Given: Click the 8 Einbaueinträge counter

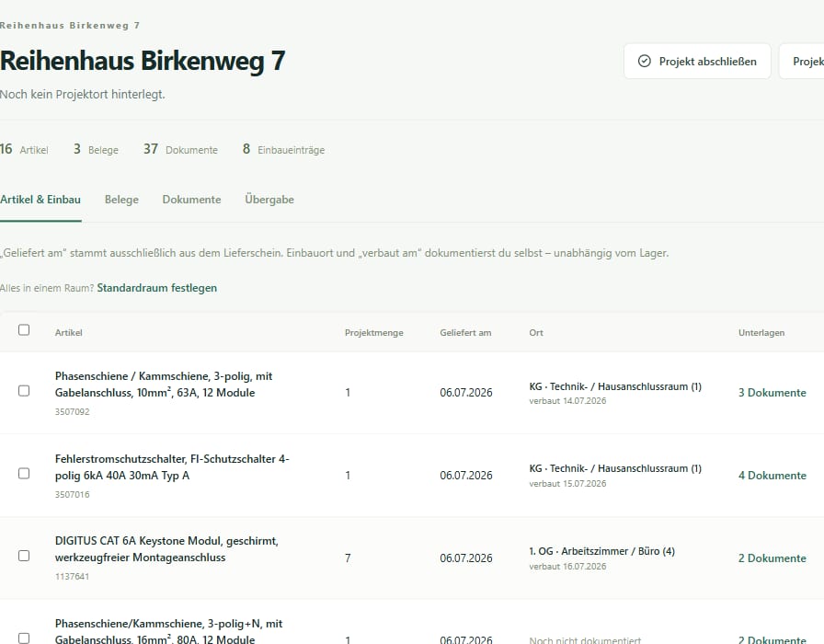Looking at the screenshot, I should [x=283, y=149].
